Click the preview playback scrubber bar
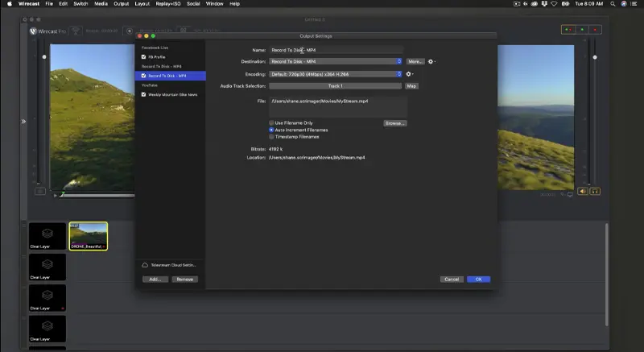644x352 pixels. pos(97,196)
